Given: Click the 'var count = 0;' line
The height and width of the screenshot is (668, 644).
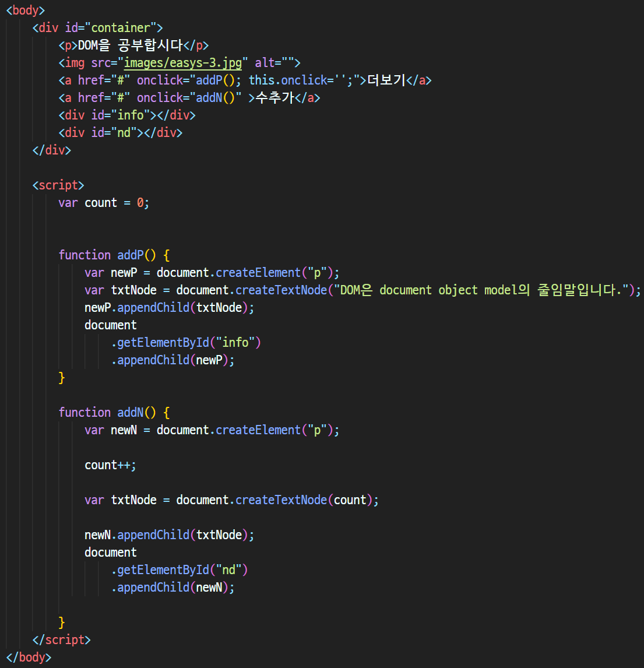Looking at the screenshot, I should pyautogui.click(x=104, y=203).
